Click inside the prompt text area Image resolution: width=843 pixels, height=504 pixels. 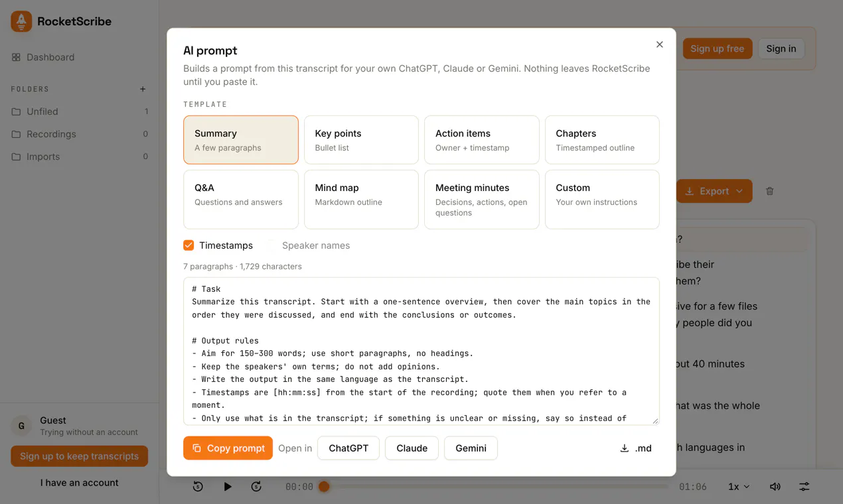pyautogui.click(x=421, y=351)
